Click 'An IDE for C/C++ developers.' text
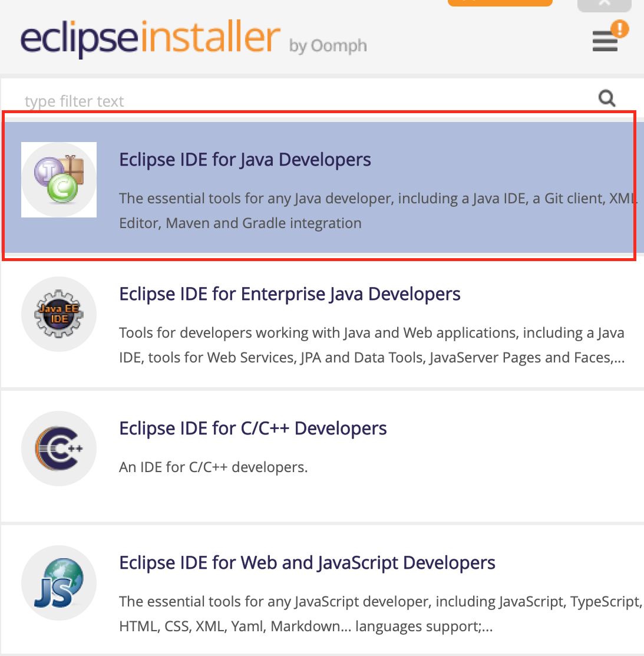This screenshot has height=656, width=644. tap(213, 467)
